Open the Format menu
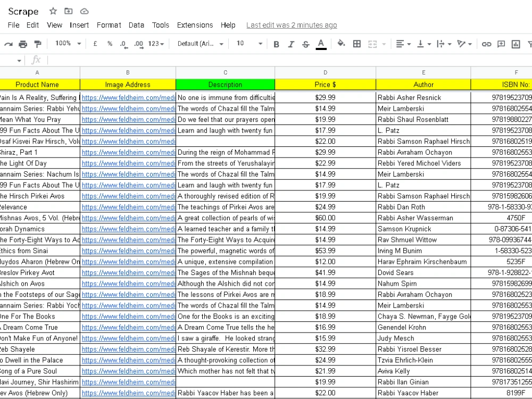532x399 pixels. coord(109,25)
